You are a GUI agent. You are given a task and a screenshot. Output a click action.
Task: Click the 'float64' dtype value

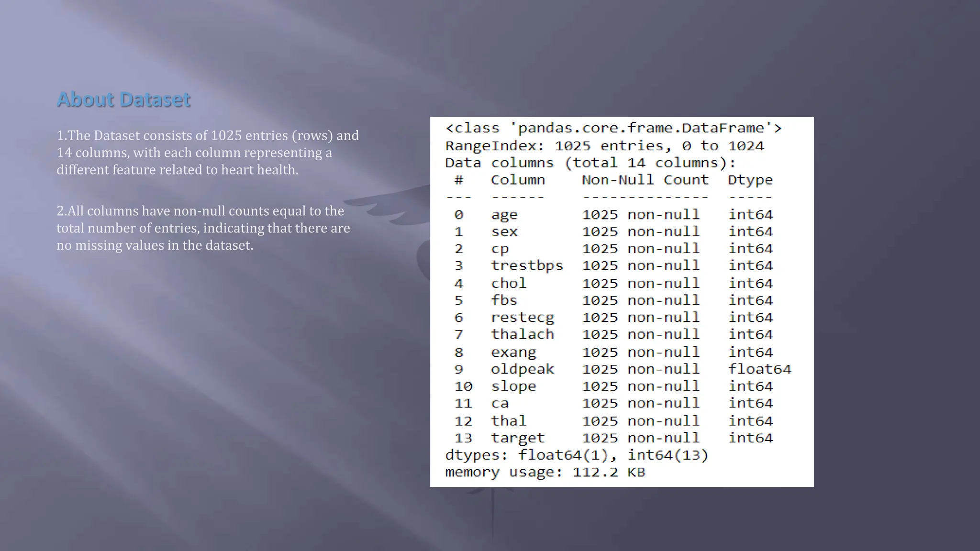tap(759, 369)
